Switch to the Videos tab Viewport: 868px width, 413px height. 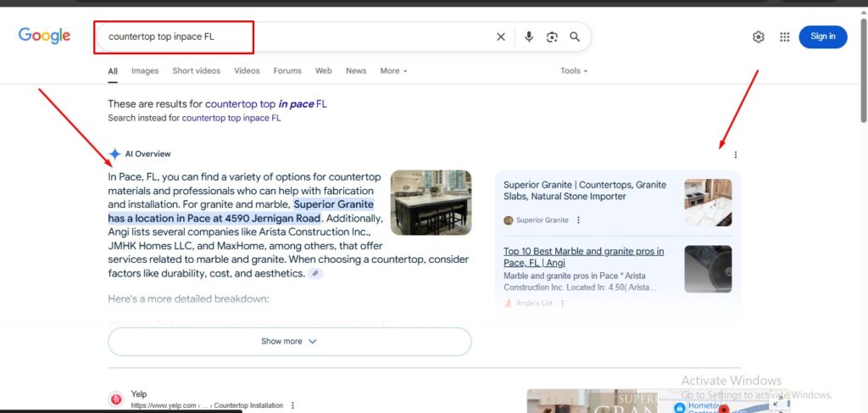tap(247, 71)
